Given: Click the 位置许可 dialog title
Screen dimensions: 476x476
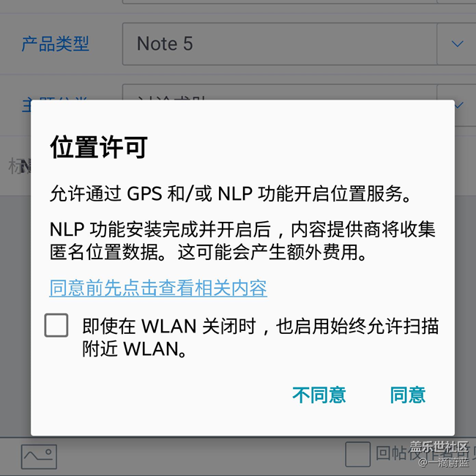Looking at the screenshot, I should (99, 147).
